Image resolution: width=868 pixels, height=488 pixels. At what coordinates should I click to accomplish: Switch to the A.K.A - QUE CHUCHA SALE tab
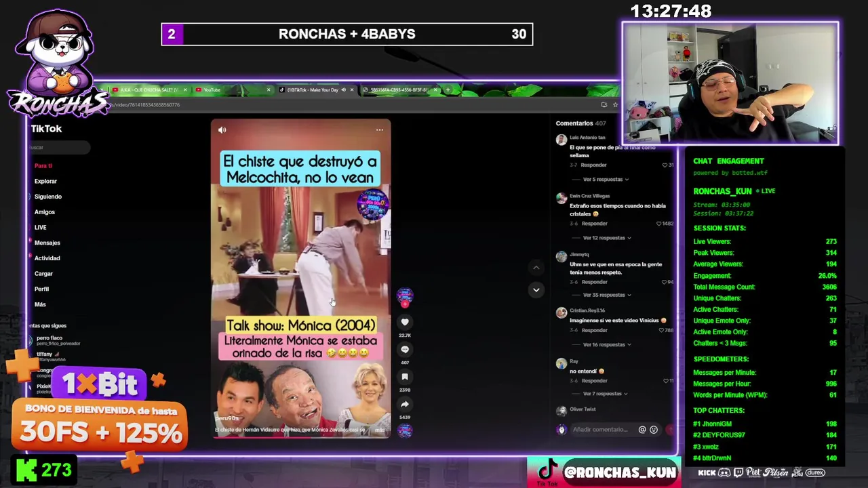coord(149,89)
